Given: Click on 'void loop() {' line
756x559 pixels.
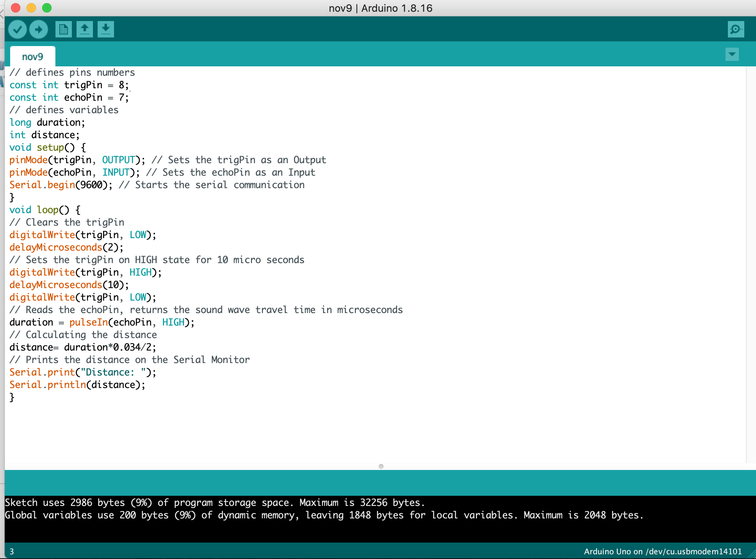Looking at the screenshot, I should tap(45, 210).
